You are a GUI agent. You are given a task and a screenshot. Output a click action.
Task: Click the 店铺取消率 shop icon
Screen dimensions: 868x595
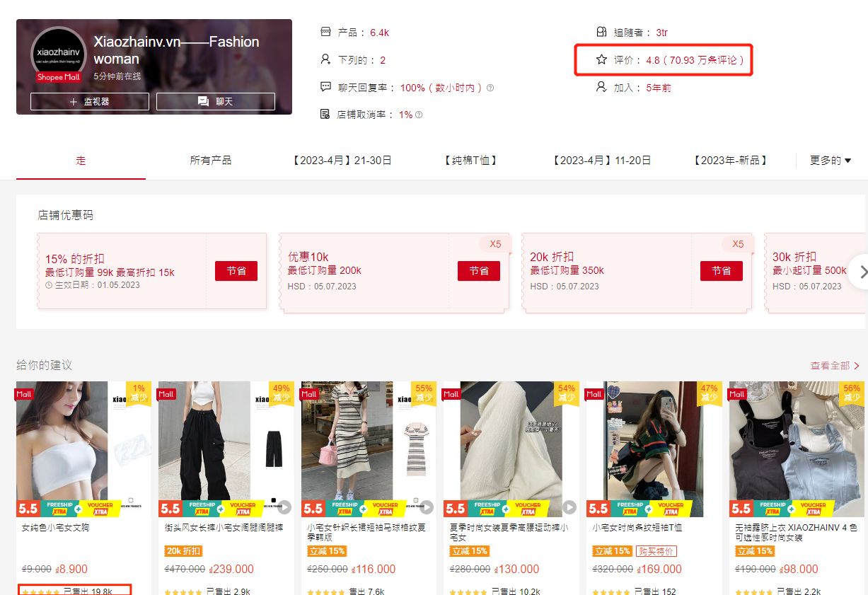point(326,112)
